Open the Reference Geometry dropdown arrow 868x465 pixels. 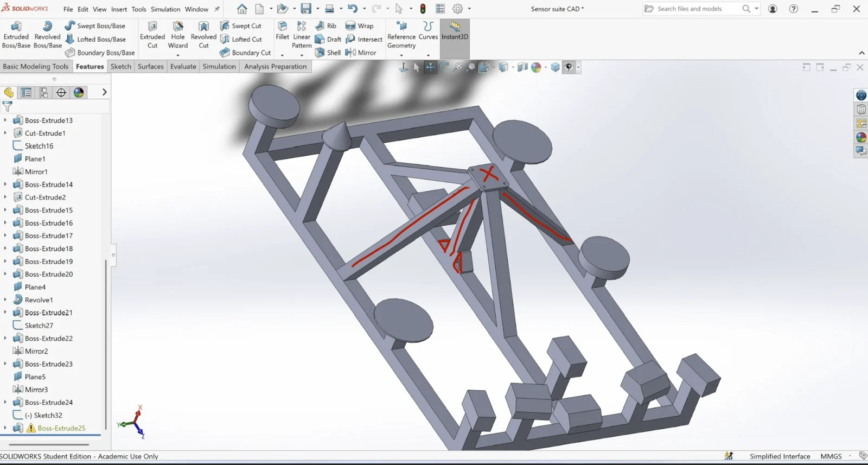tap(401, 55)
